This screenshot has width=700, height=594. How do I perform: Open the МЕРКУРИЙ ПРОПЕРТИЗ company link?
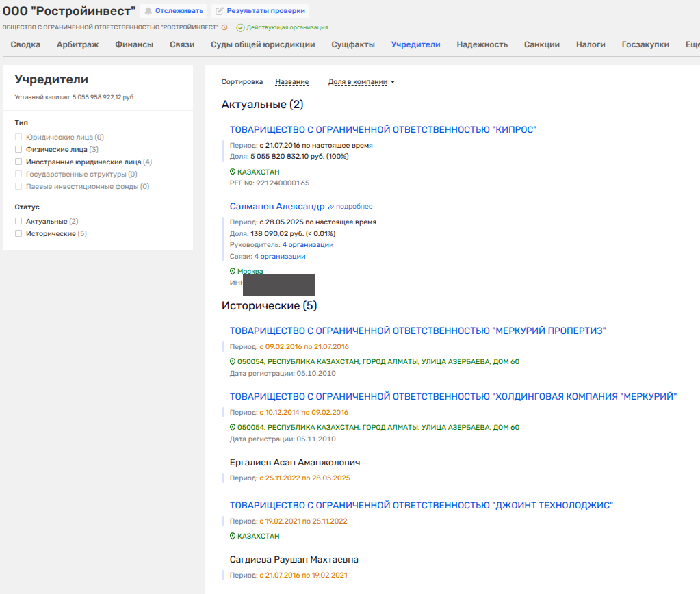418,331
